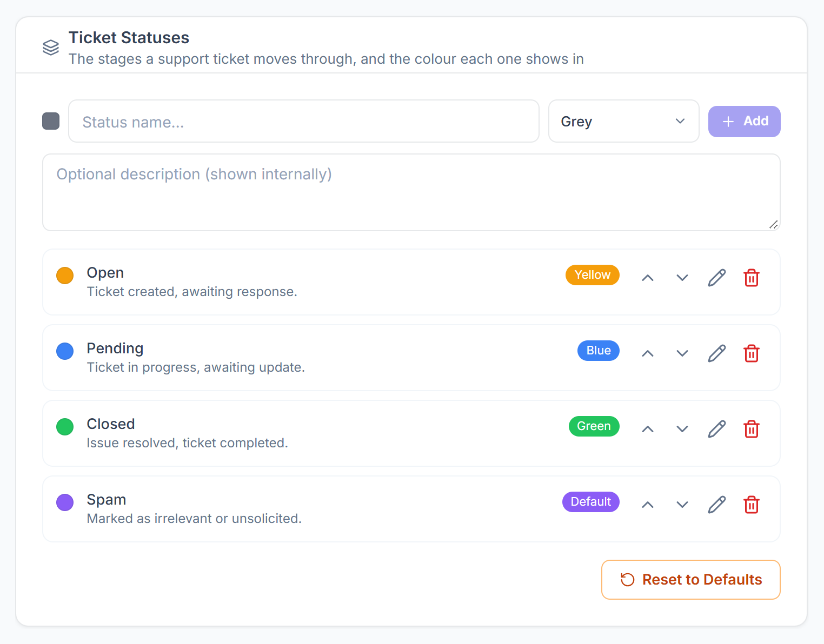Move the Open status down
The height and width of the screenshot is (644, 824).
(x=682, y=278)
